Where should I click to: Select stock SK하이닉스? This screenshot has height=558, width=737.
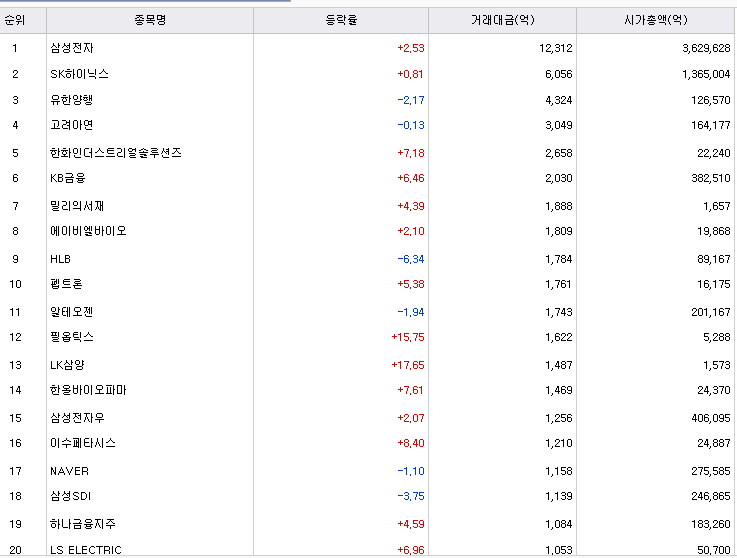point(79,74)
